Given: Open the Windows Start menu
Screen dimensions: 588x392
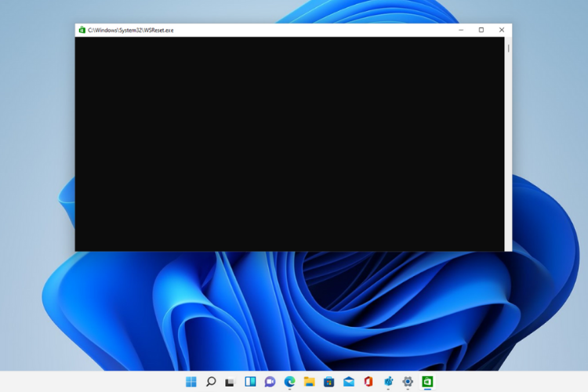Looking at the screenshot, I should (191, 382).
